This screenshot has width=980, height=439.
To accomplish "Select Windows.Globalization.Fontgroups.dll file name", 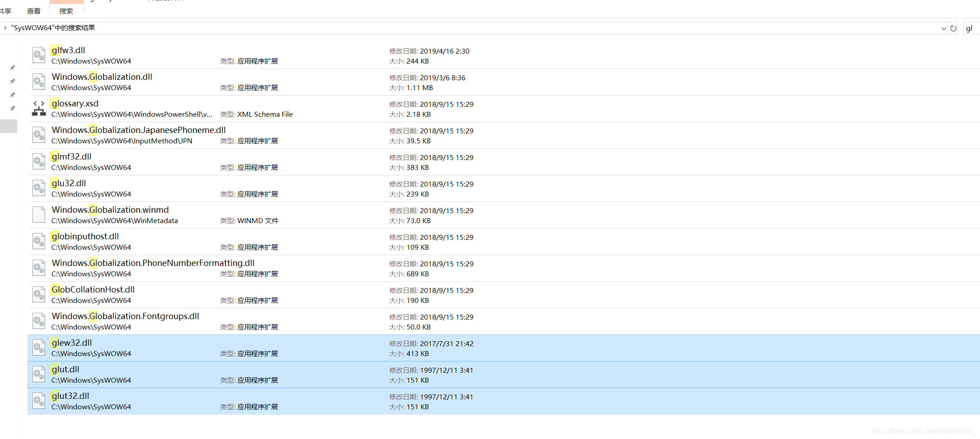I will [x=125, y=316].
